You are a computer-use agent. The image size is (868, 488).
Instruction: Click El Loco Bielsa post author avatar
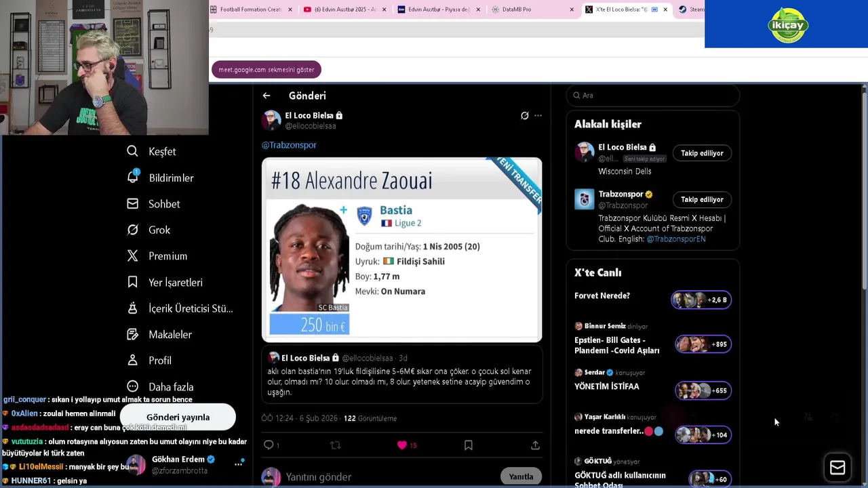tap(271, 121)
